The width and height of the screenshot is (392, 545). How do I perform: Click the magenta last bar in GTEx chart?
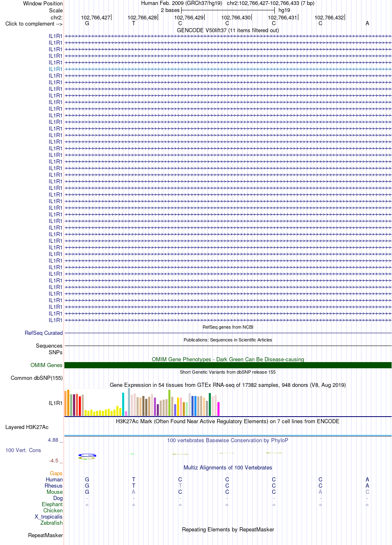(x=219, y=409)
